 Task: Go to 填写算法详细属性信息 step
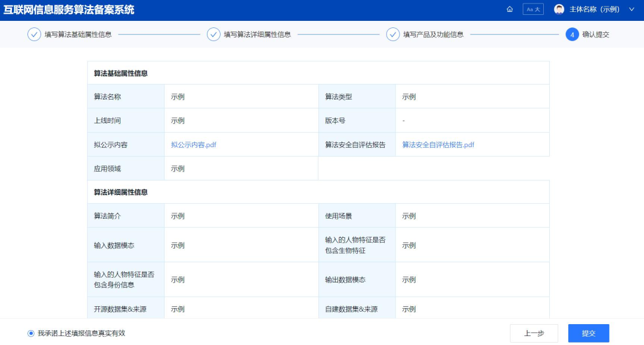(x=258, y=35)
